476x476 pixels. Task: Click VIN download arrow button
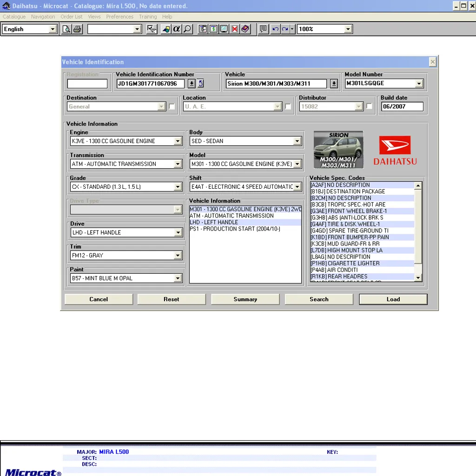192,84
